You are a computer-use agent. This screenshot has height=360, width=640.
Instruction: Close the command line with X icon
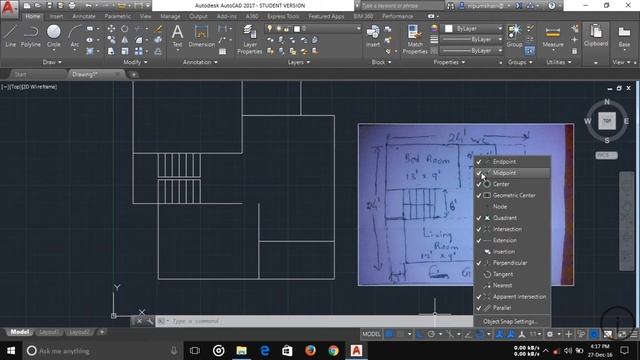(x=139, y=321)
